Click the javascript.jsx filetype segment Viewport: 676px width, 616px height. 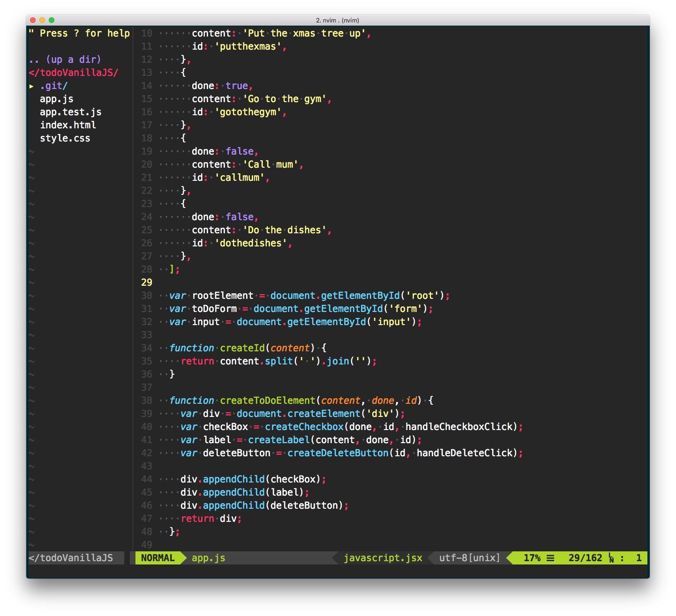pyautogui.click(x=383, y=558)
